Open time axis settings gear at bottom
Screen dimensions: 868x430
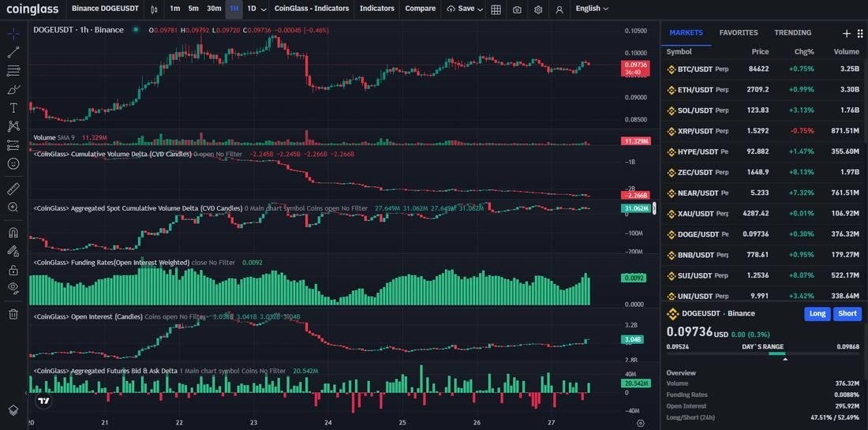pyautogui.click(x=641, y=423)
